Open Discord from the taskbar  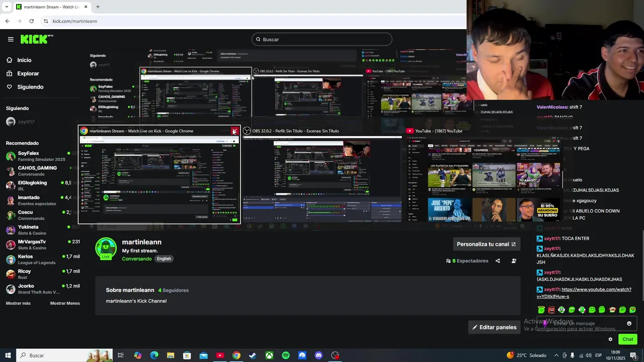(x=318, y=355)
